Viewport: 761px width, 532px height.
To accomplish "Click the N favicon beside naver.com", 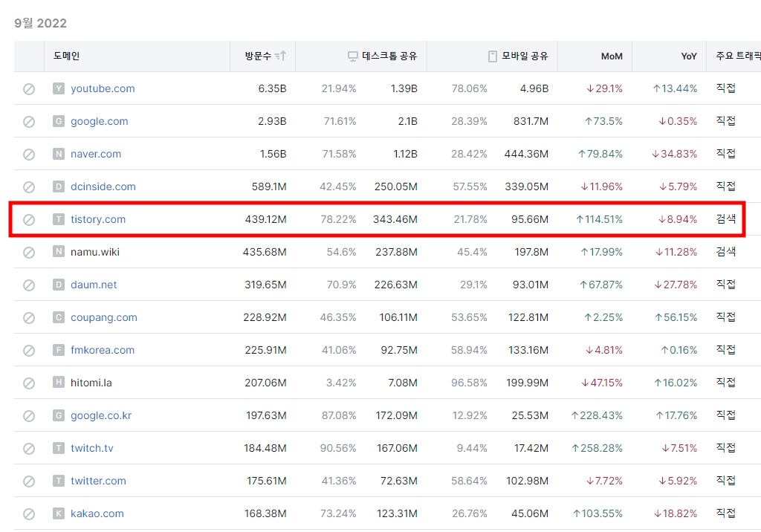I will click(x=59, y=154).
